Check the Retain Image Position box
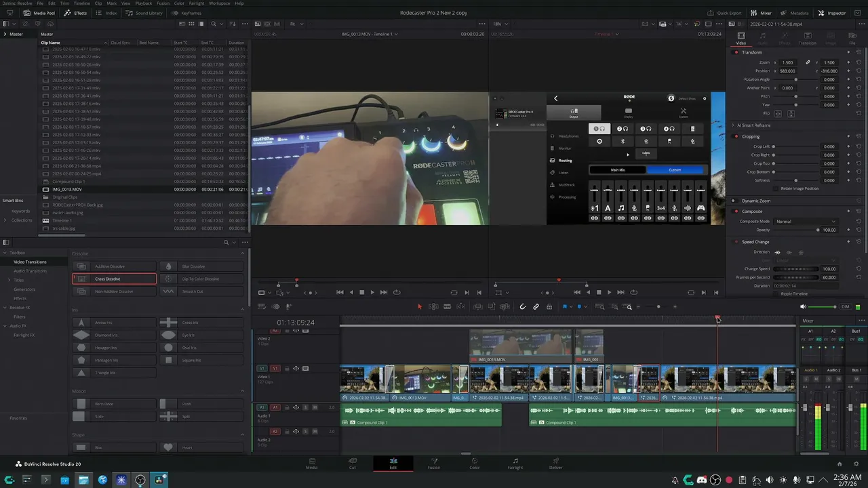This screenshot has width=868, height=488. click(x=777, y=188)
